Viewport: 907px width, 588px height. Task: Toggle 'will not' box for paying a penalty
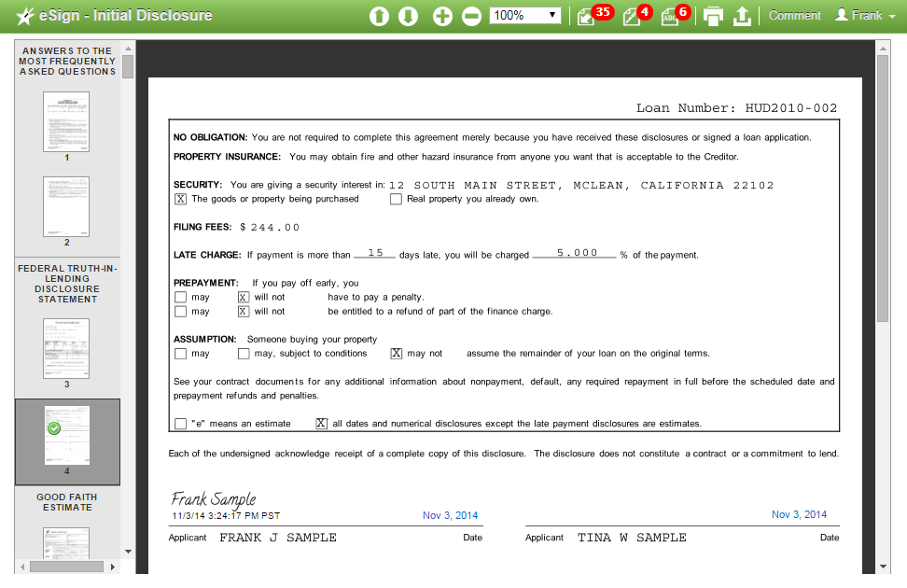point(244,298)
